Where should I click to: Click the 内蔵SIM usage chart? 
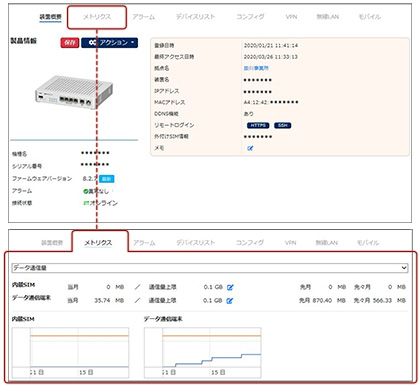click(x=70, y=353)
